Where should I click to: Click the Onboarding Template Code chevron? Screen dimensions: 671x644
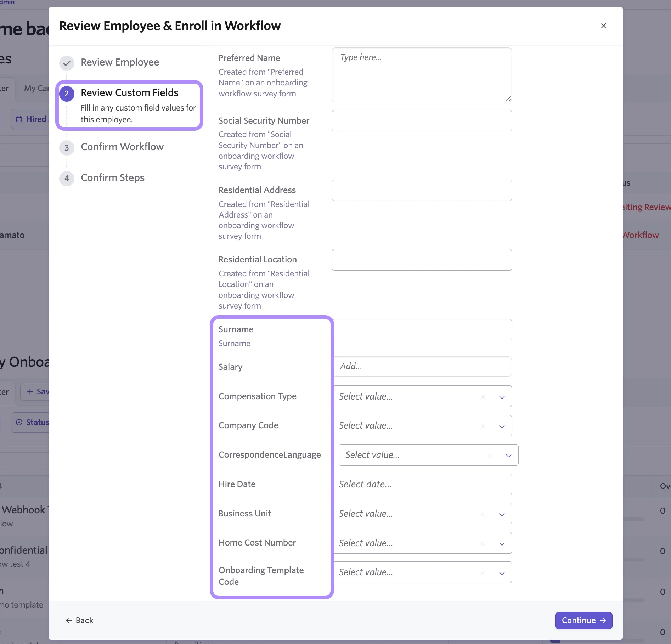[502, 573]
